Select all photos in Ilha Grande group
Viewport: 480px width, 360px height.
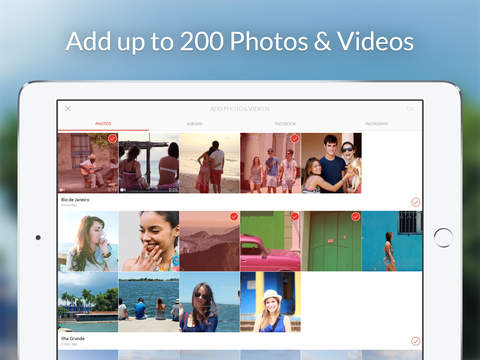(x=415, y=341)
